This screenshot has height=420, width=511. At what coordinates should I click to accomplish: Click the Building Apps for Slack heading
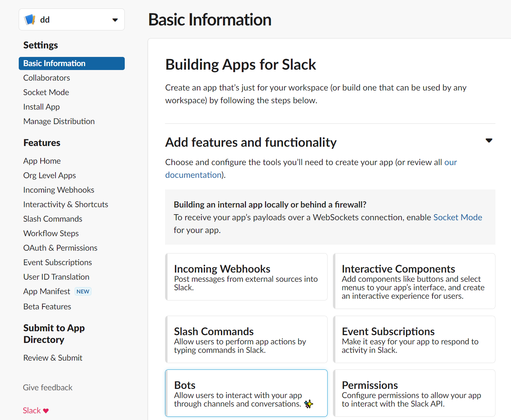click(241, 65)
